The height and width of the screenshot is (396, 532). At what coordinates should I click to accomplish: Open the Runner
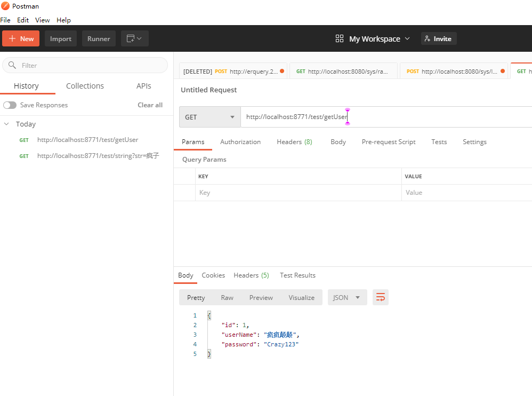(99, 38)
